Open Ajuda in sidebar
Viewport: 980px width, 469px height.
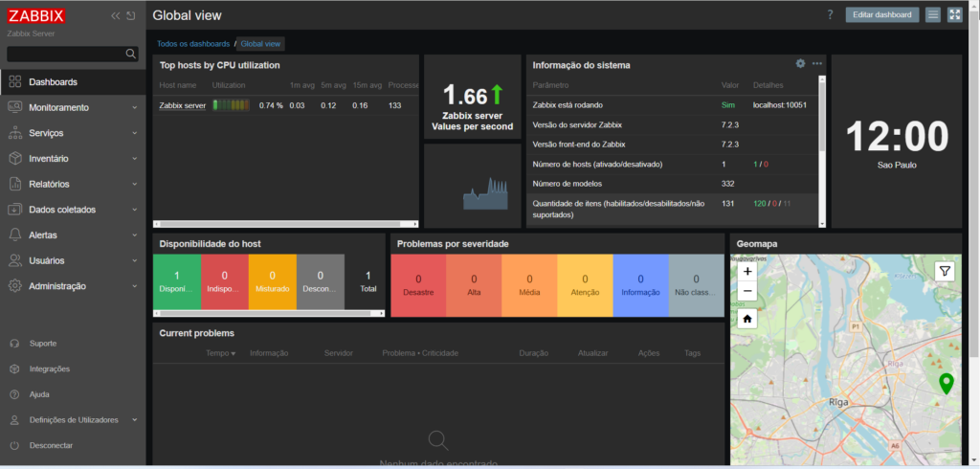coord(38,394)
